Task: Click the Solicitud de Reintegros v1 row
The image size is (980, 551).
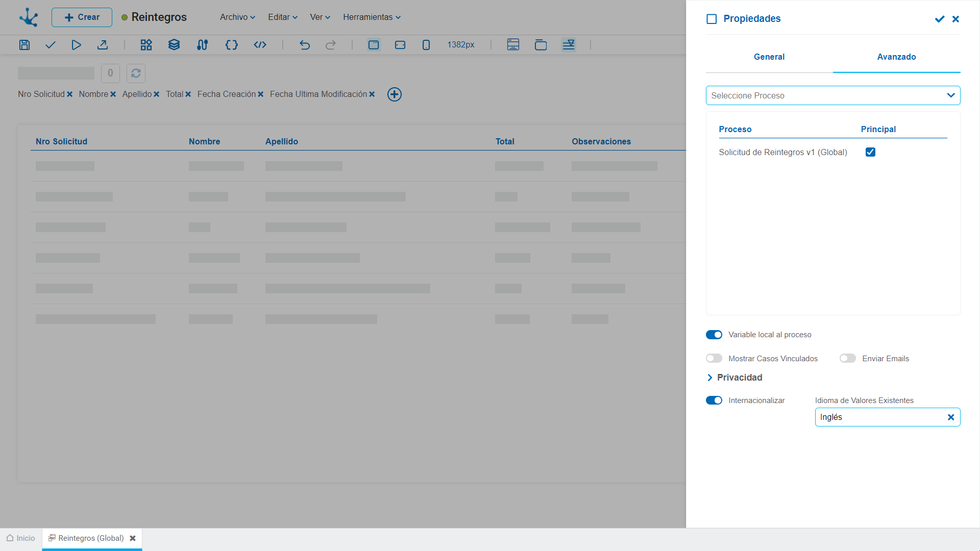Action: coord(833,152)
